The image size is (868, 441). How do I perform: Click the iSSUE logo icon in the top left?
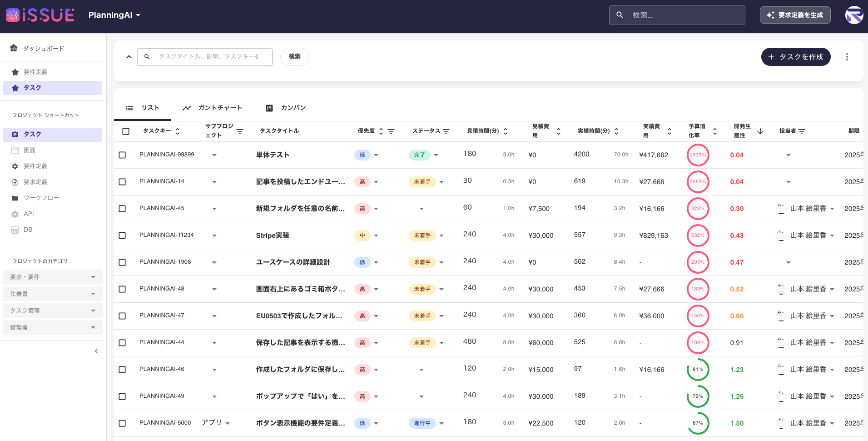tap(12, 15)
